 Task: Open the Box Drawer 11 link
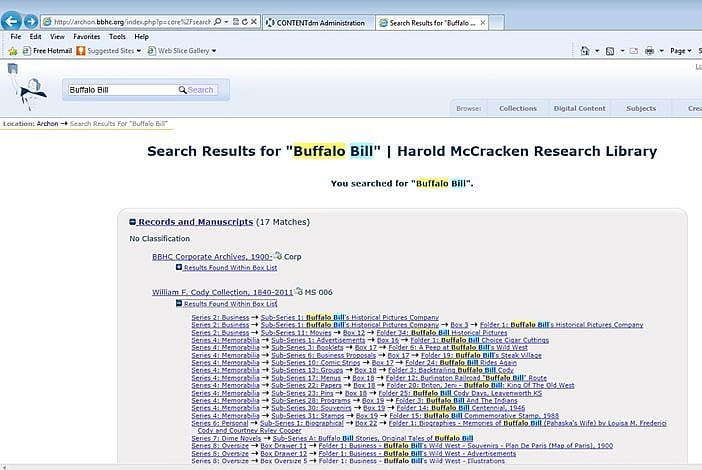[284, 446]
